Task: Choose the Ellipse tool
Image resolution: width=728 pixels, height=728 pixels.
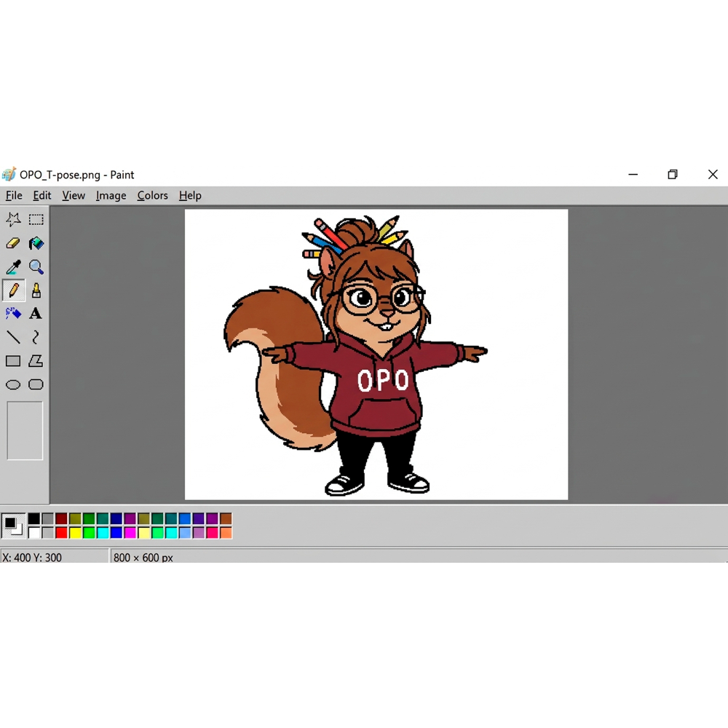Action: click(x=13, y=384)
